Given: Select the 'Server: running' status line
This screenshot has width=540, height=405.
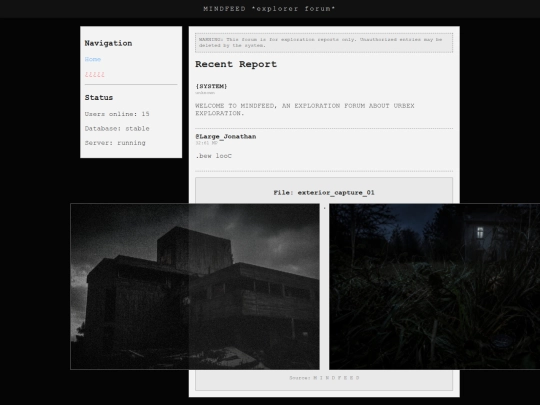Looking at the screenshot, I should (x=115, y=143).
